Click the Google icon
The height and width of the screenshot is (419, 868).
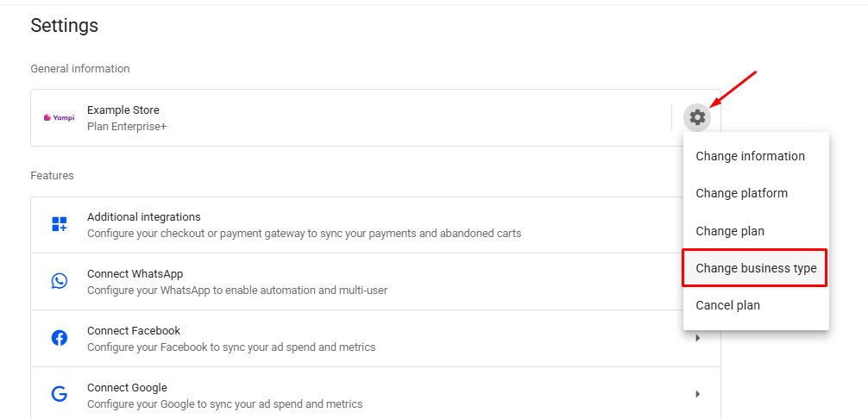pos(60,395)
